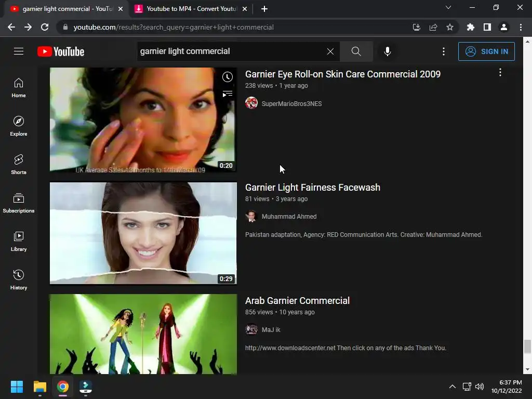Screen dimensions: 532x399
Task: Open SuperMarioBros3NES channel avatar
Action: click(251, 103)
